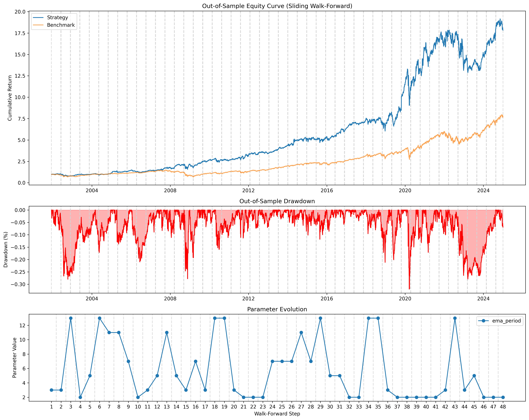529x420 pixels.
Task: Click the blue Strategy legend line swatch
Action: tap(38, 17)
